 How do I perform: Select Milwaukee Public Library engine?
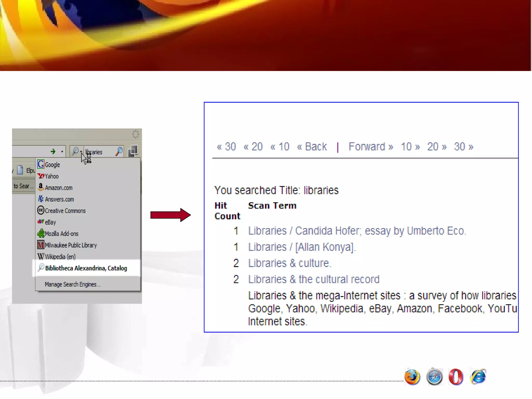70,245
